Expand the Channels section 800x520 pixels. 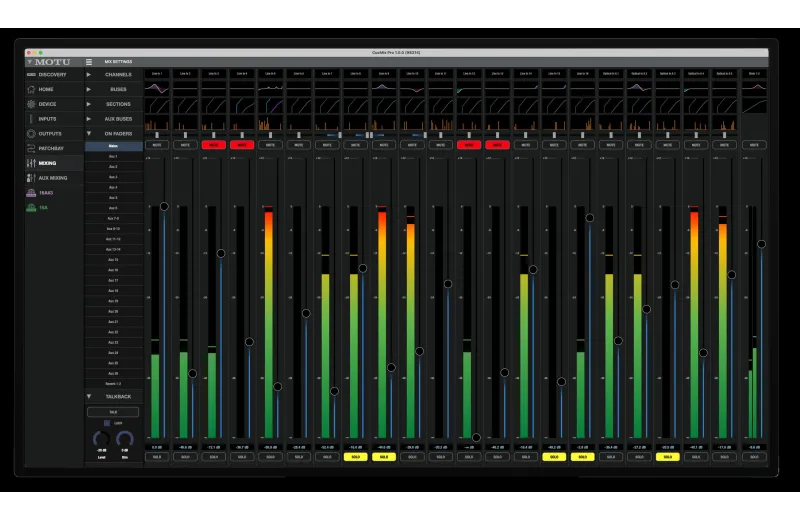point(89,75)
